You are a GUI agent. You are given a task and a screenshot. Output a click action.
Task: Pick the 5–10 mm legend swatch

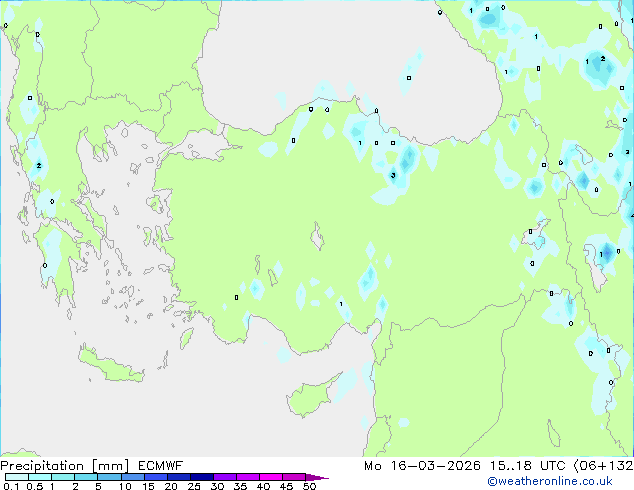click(110, 477)
